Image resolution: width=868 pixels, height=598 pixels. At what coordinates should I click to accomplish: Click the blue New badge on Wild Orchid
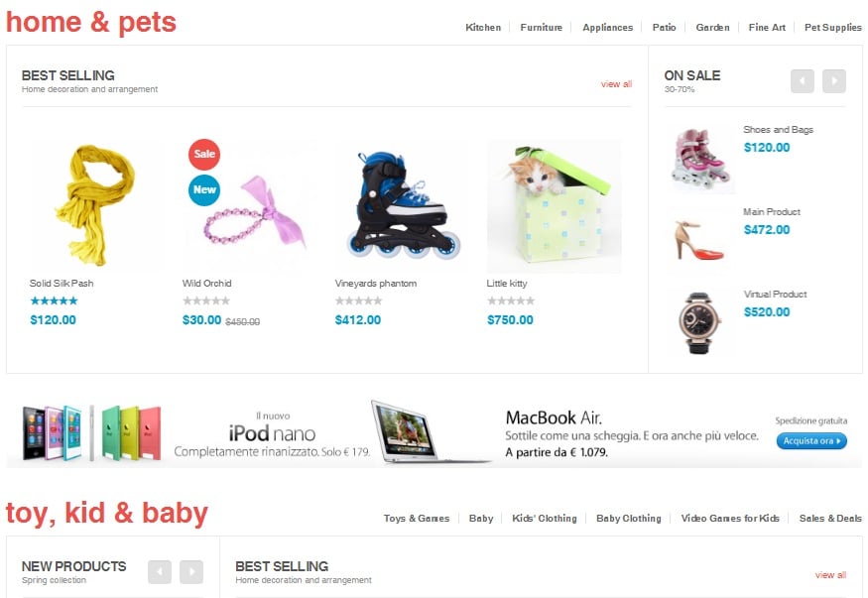coord(204,190)
